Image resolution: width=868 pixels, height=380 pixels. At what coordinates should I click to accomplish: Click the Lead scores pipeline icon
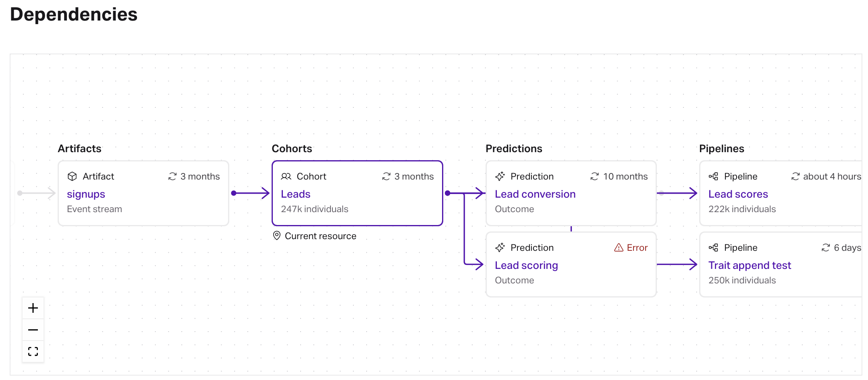714,176
